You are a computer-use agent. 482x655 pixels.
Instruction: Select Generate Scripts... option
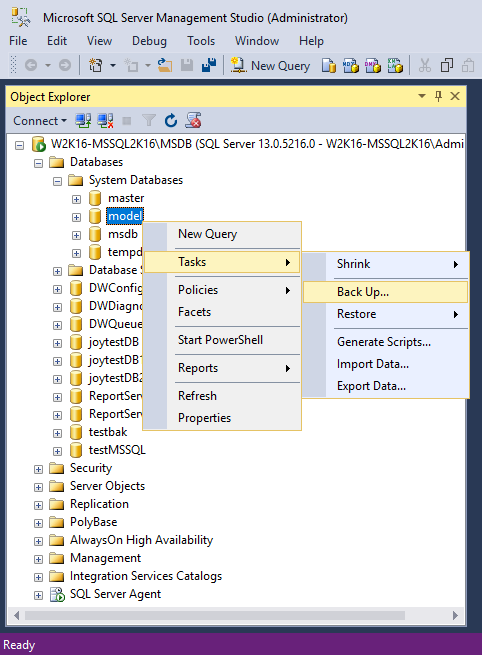point(384,342)
